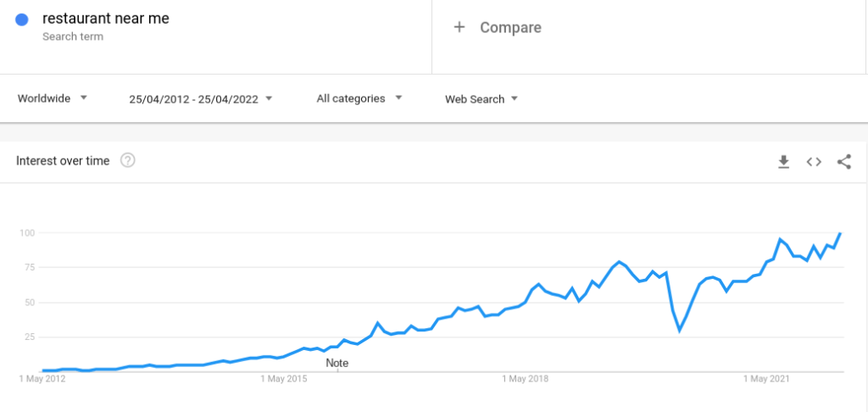Image resolution: width=868 pixels, height=412 pixels.
Task: Click the Note marker on the chart
Action: [337, 364]
